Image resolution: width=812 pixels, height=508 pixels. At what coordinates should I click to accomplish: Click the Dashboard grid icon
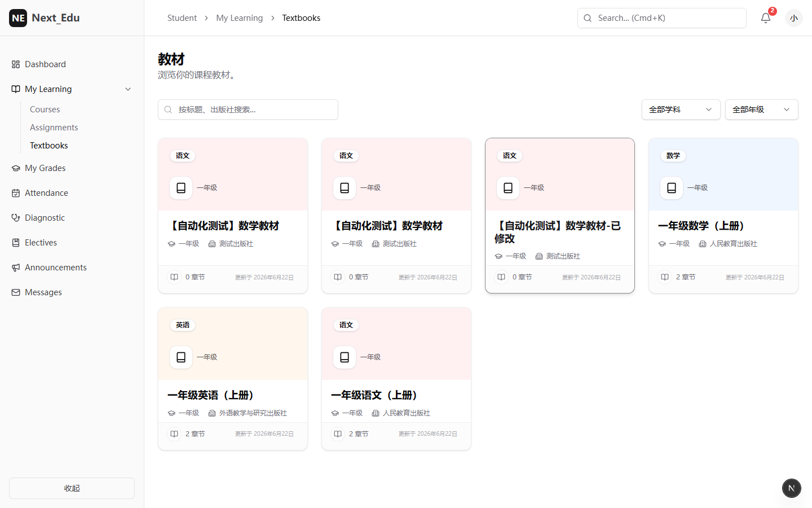point(16,64)
